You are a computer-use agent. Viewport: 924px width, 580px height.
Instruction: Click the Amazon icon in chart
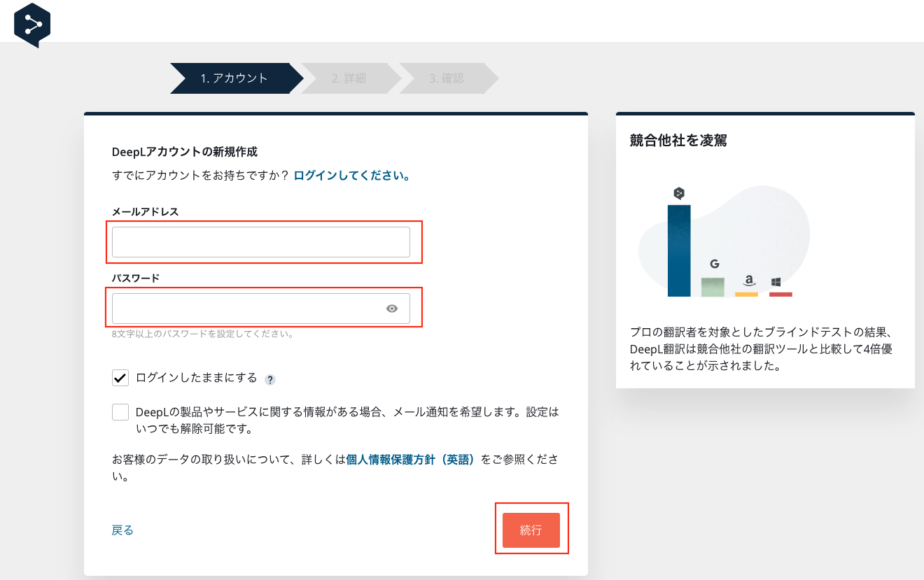[x=748, y=281]
